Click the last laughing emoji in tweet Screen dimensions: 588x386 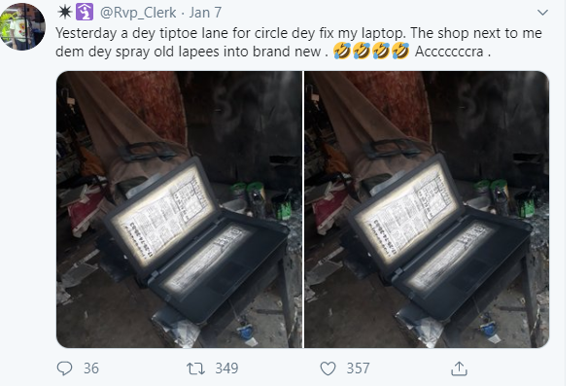pyautogui.click(x=400, y=51)
